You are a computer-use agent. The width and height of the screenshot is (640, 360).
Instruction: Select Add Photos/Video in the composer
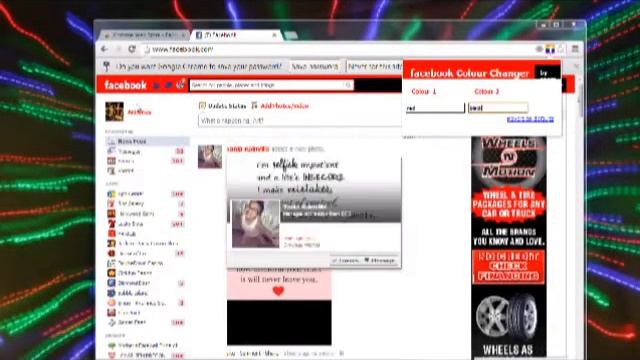point(280,106)
